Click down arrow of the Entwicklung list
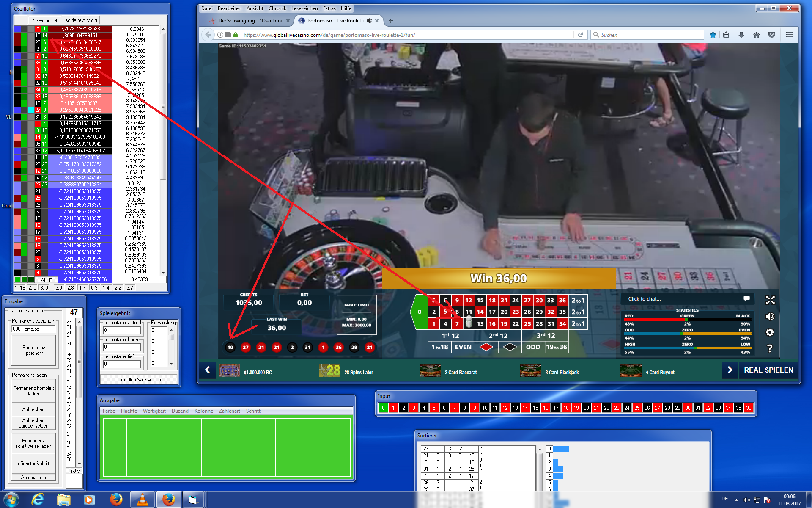The height and width of the screenshot is (508, 812). pos(171,364)
